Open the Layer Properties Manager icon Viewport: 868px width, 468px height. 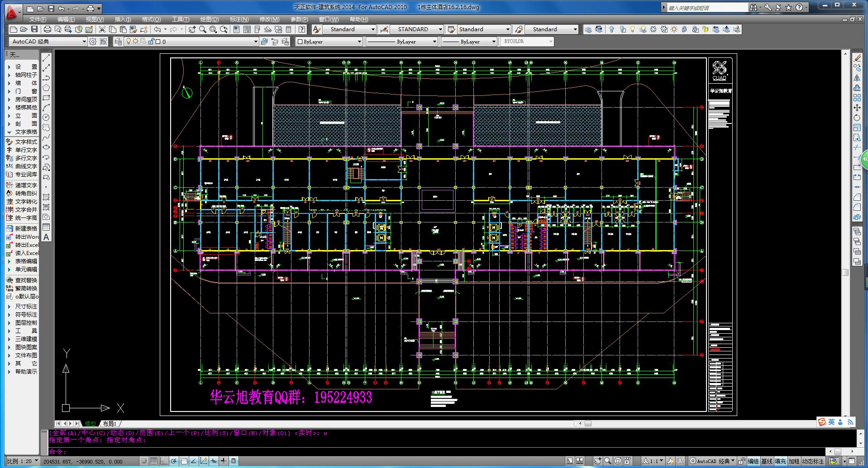(x=118, y=42)
